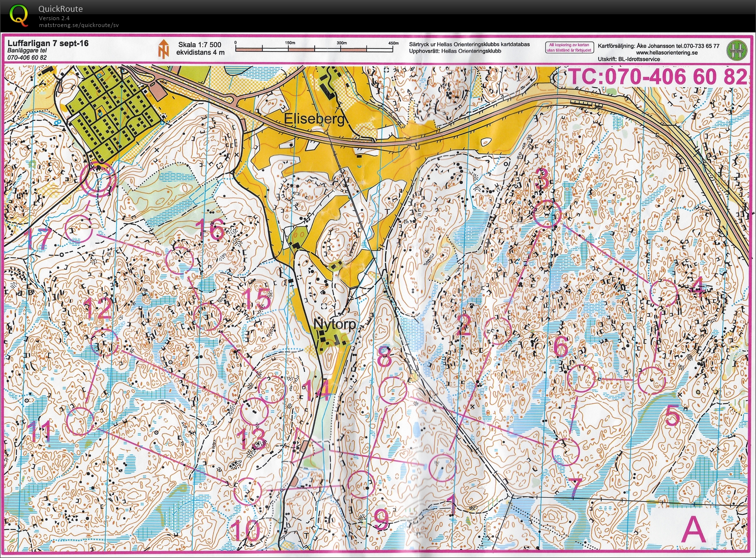Click the north arrow symbol on map header
The height and width of the screenshot is (558, 756).
[163, 49]
